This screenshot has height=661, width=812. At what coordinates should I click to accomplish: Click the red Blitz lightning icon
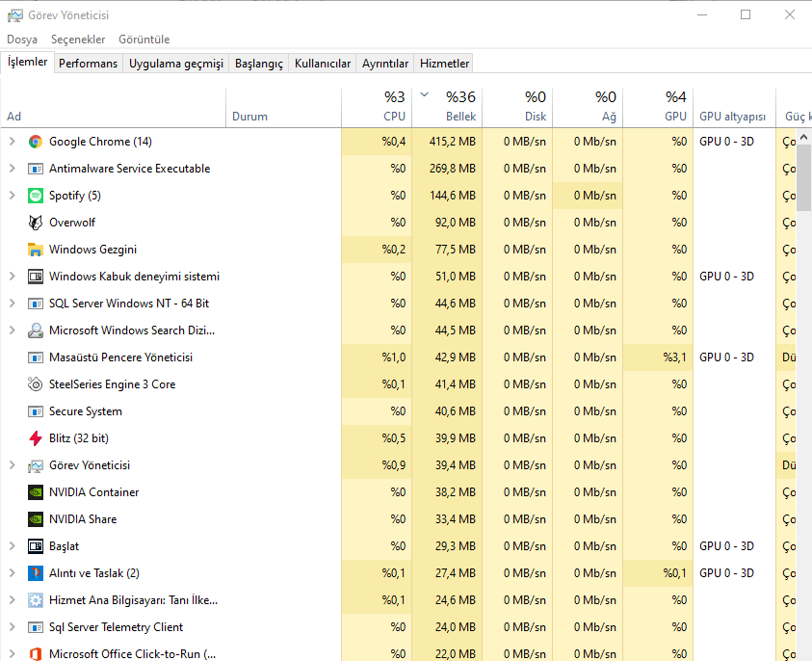pyautogui.click(x=36, y=438)
